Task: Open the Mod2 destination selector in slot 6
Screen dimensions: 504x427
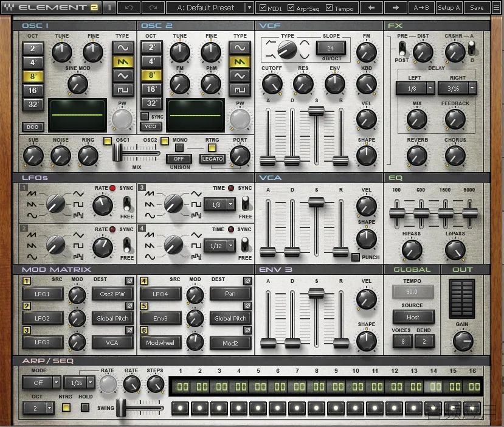Action: point(230,343)
